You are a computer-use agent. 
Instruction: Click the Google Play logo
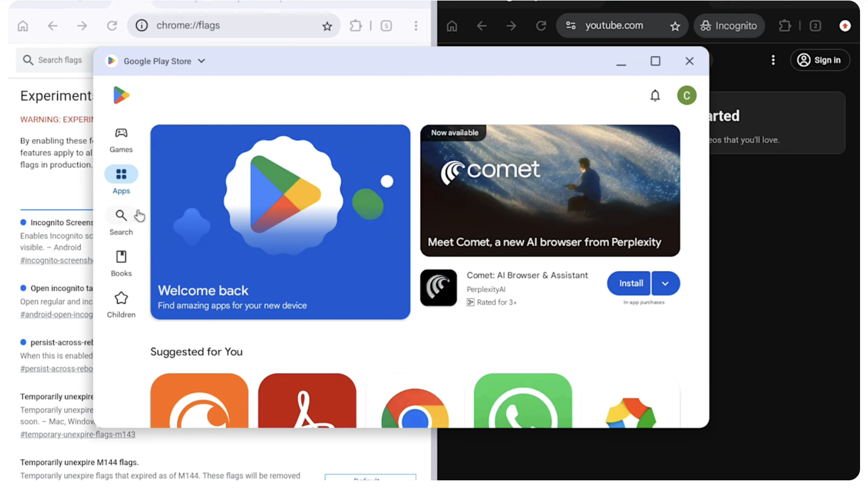120,95
